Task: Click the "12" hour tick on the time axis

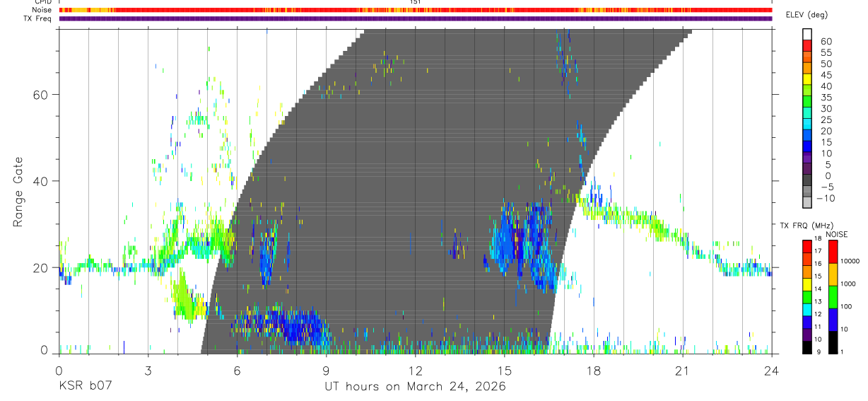Action: (x=416, y=370)
